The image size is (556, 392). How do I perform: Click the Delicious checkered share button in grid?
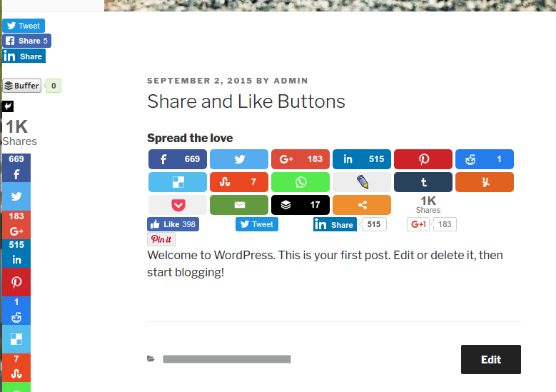[x=177, y=182]
